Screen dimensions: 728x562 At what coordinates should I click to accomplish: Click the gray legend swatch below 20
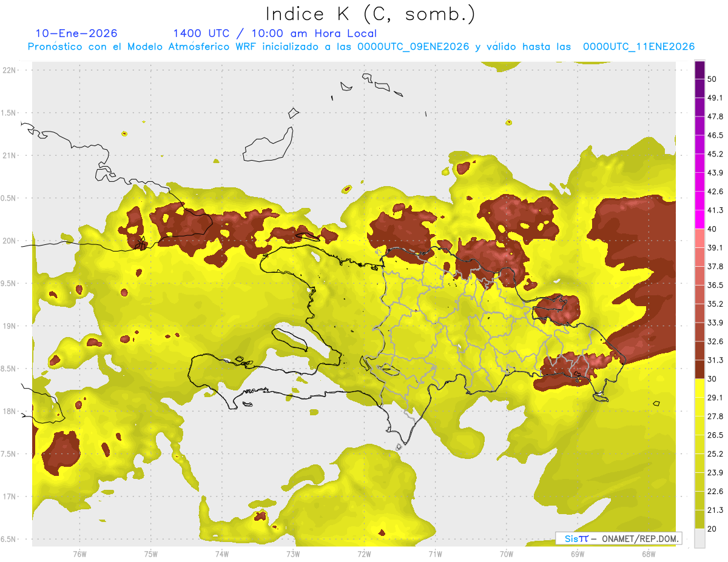click(700, 538)
